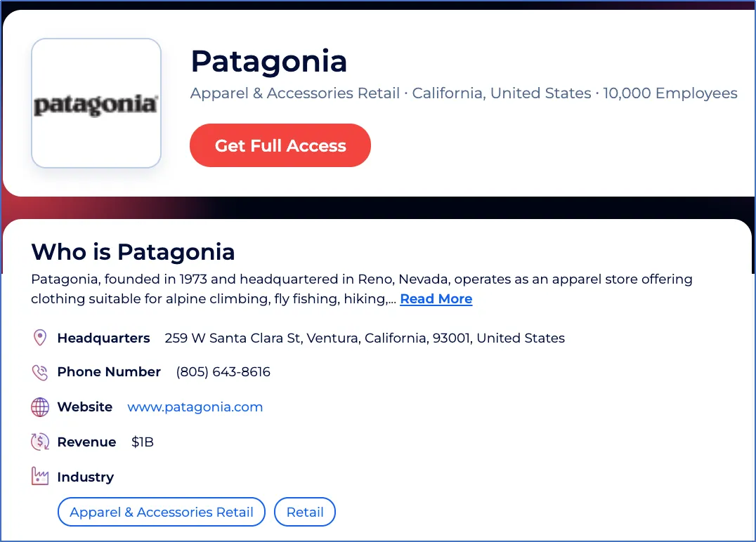Click the Patagonia logo image
This screenshot has height=542, width=756.
[96, 103]
